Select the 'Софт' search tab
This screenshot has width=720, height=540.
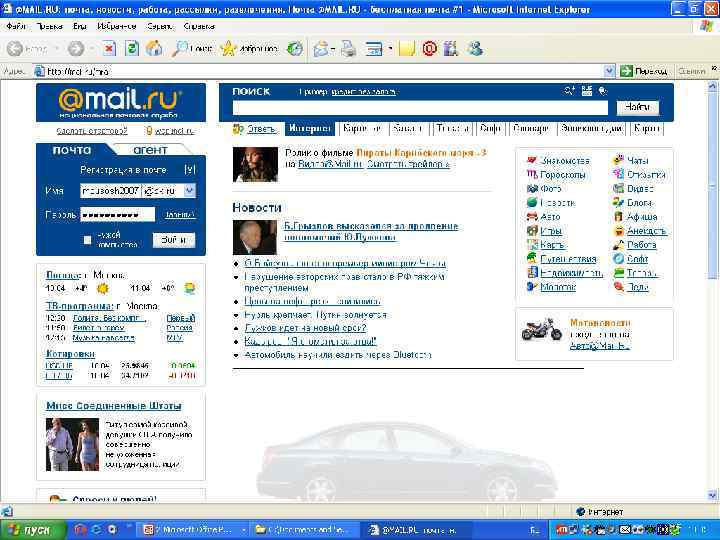coord(490,129)
